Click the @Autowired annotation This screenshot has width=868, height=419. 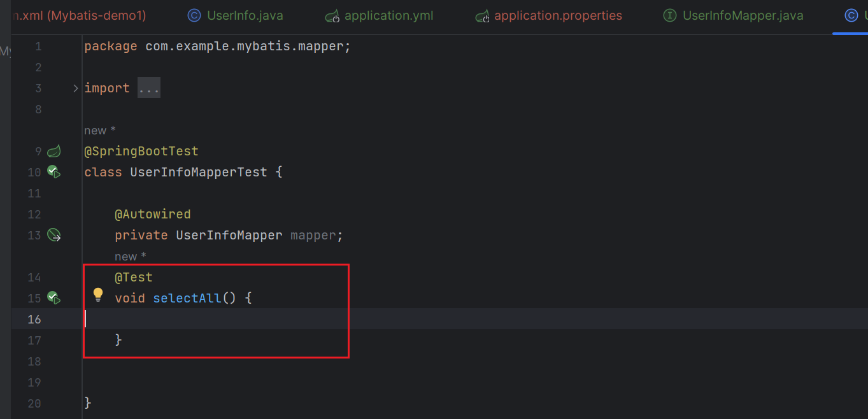153,214
